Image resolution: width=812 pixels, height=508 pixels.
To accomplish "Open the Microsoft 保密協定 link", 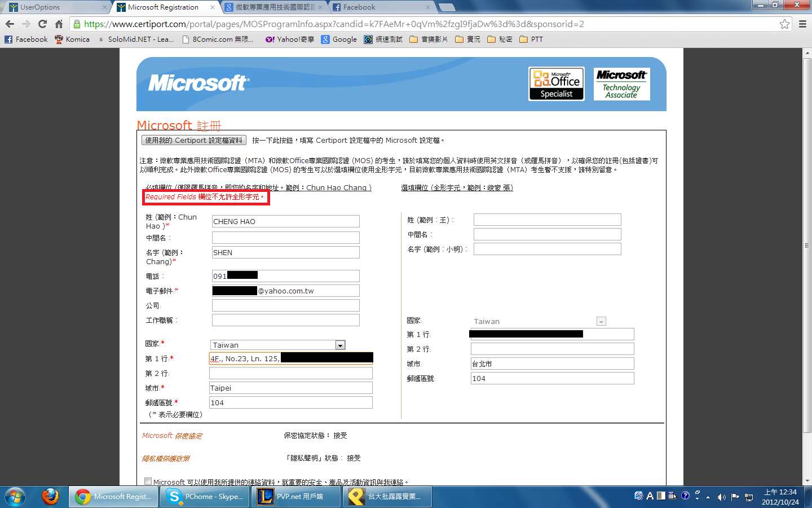I will pyautogui.click(x=172, y=436).
